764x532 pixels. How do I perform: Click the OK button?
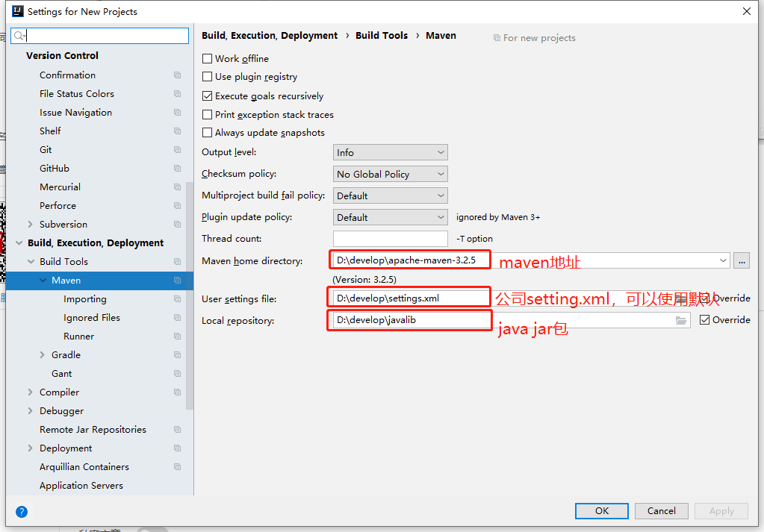[x=602, y=510]
